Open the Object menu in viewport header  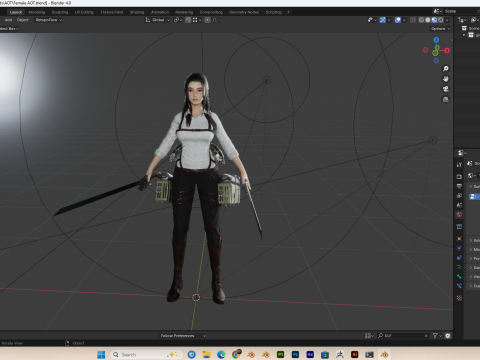pos(23,20)
